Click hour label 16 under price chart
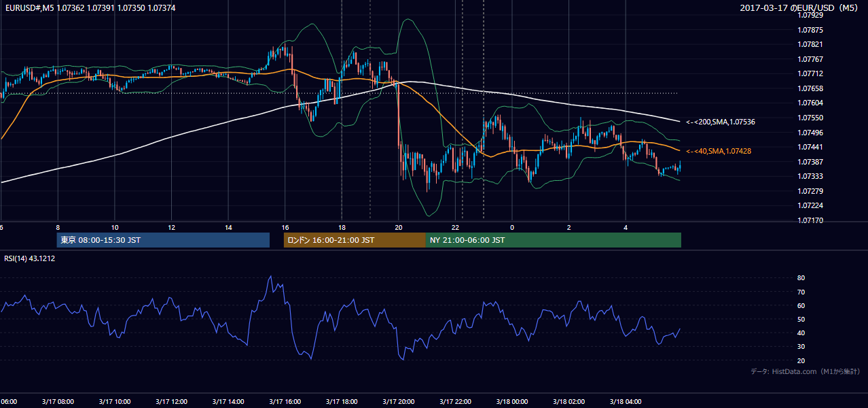 click(x=285, y=228)
